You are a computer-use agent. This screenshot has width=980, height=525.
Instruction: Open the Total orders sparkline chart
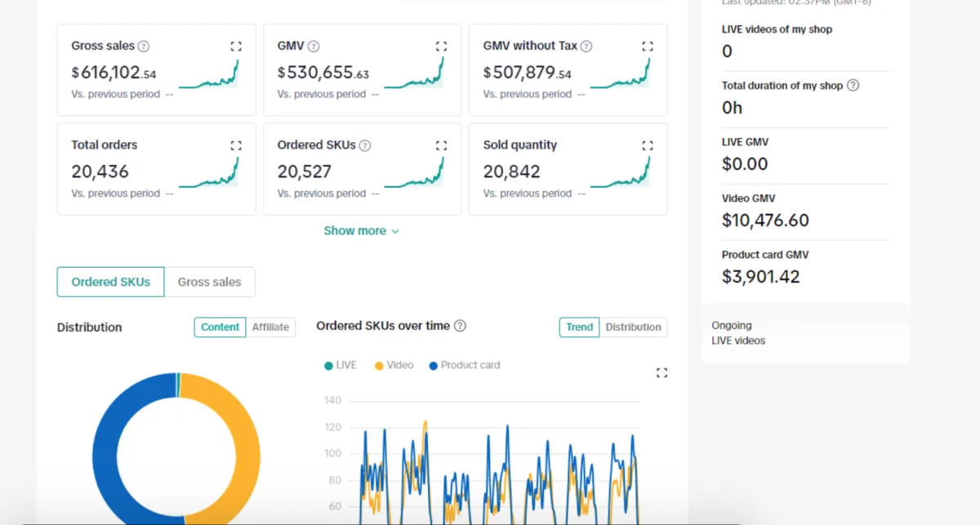[x=208, y=172]
